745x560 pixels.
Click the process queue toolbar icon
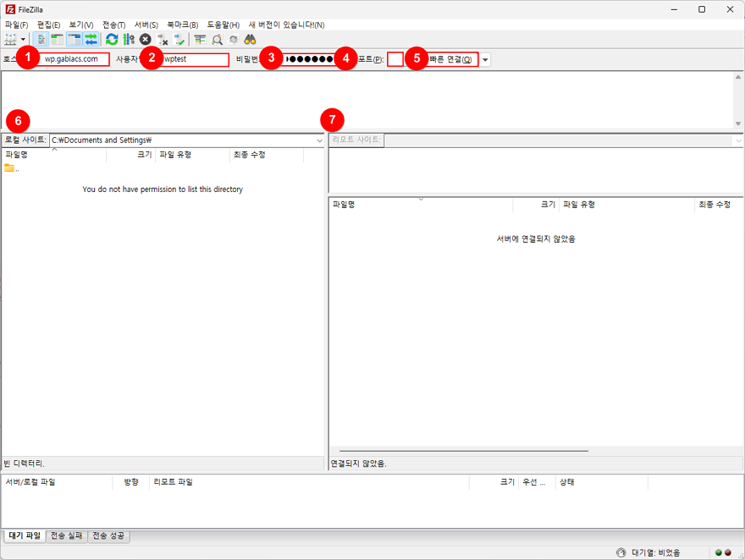click(129, 40)
